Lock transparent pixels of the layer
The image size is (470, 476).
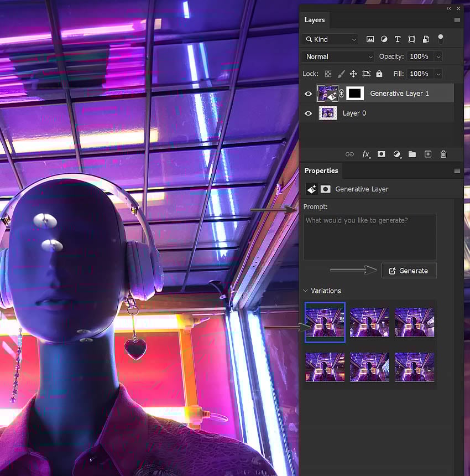(328, 74)
